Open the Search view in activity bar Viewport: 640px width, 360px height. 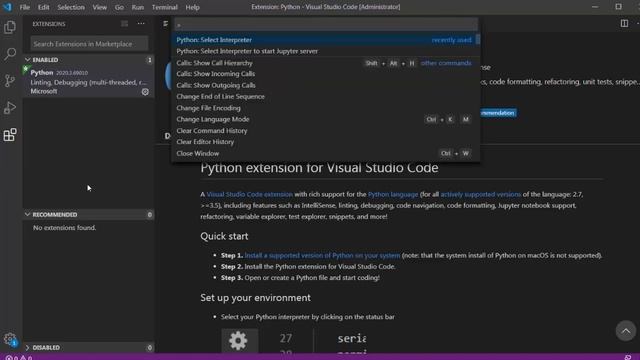pyautogui.click(x=10, y=54)
